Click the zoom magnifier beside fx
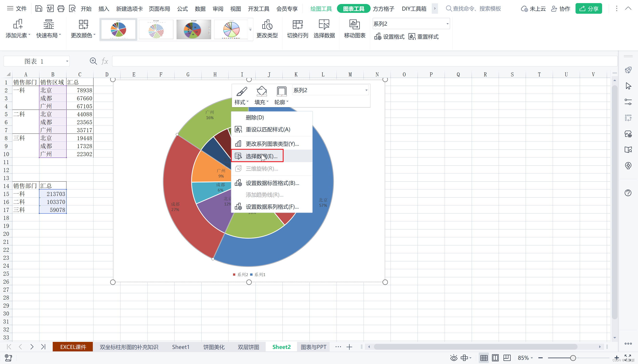The image size is (638, 364). pyautogui.click(x=93, y=61)
